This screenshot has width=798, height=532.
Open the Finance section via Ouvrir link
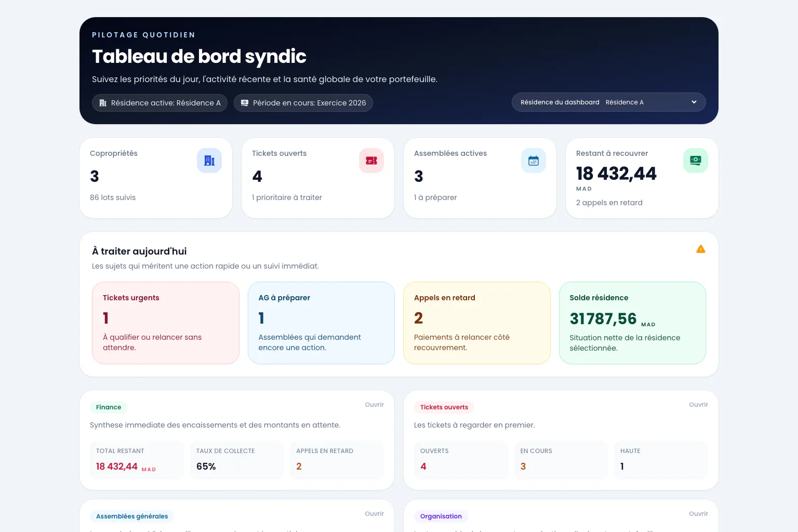point(374,405)
